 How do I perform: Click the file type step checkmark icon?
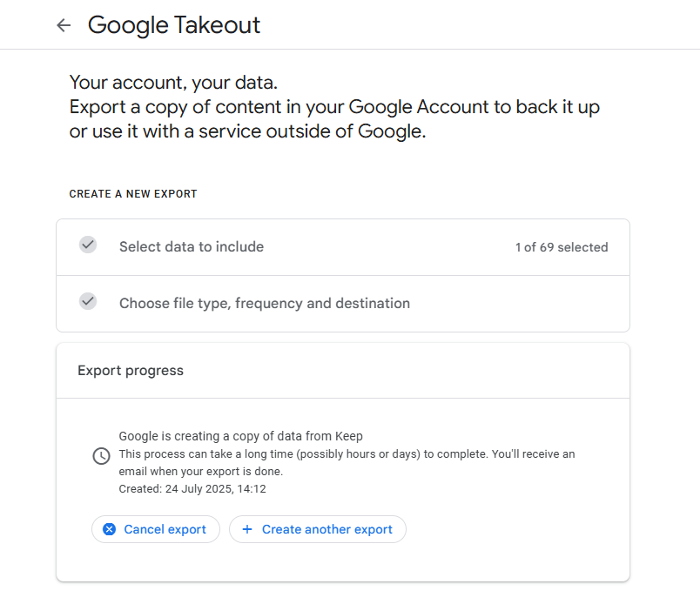point(88,301)
